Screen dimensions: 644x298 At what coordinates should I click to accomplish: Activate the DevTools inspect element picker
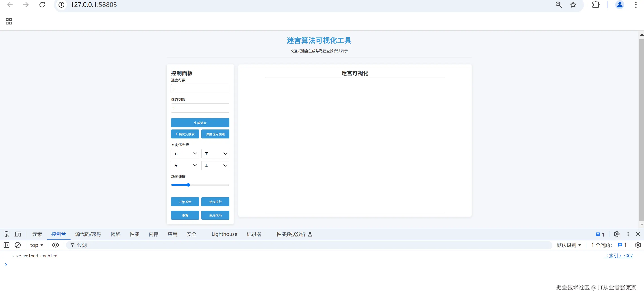click(x=7, y=234)
